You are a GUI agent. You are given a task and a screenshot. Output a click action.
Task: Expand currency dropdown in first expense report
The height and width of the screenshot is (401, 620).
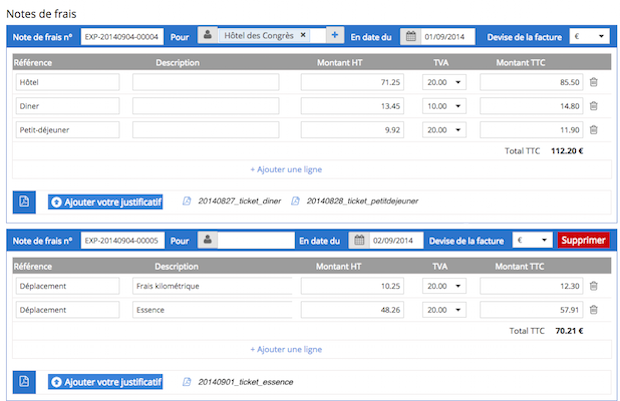pos(589,36)
